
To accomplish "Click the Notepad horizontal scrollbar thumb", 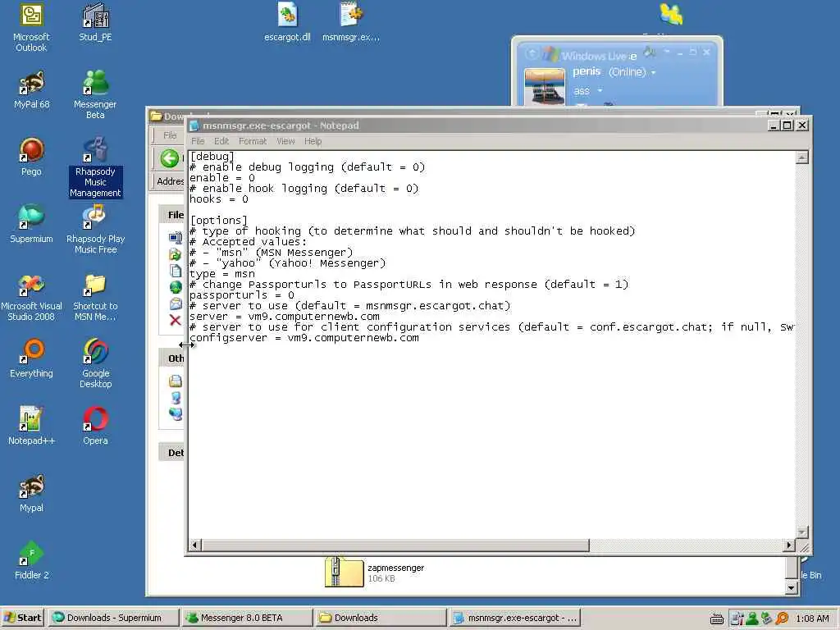I will [395, 546].
